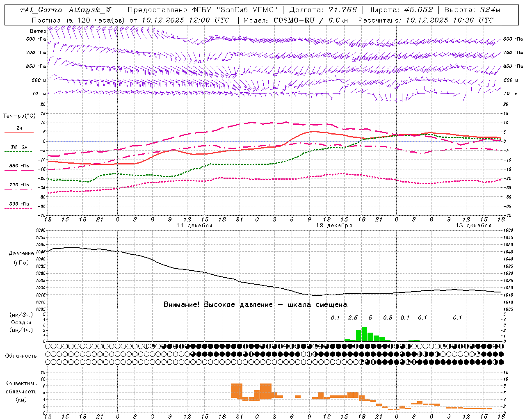Click the Широта: 45.052 value

(400, 10)
